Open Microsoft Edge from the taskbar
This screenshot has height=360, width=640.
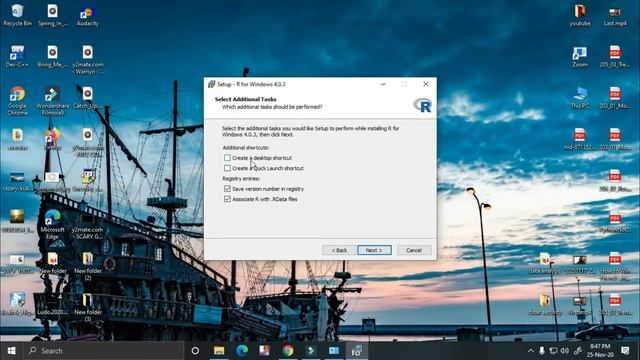pyautogui.click(x=242, y=351)
